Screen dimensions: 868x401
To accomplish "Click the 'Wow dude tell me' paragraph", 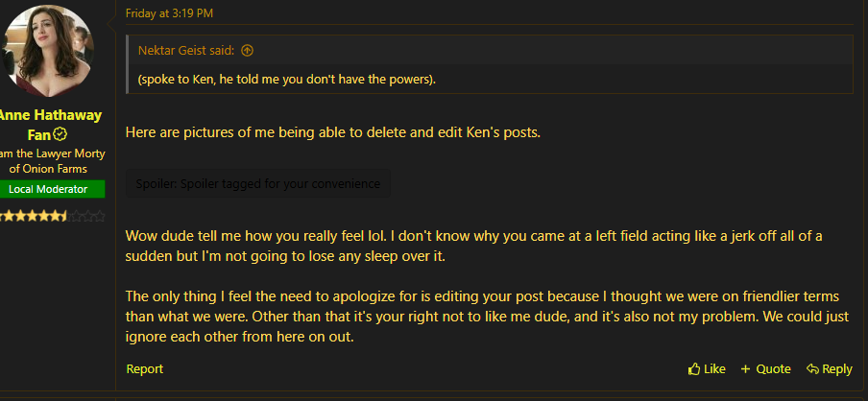I will click(x=474, y=247).
